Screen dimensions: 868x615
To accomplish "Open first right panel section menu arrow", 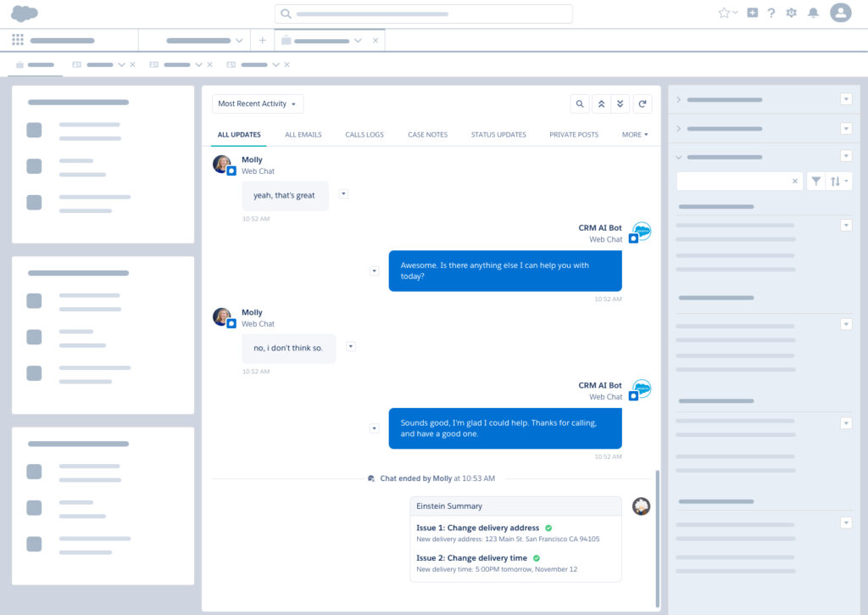I will pos(846,99).
